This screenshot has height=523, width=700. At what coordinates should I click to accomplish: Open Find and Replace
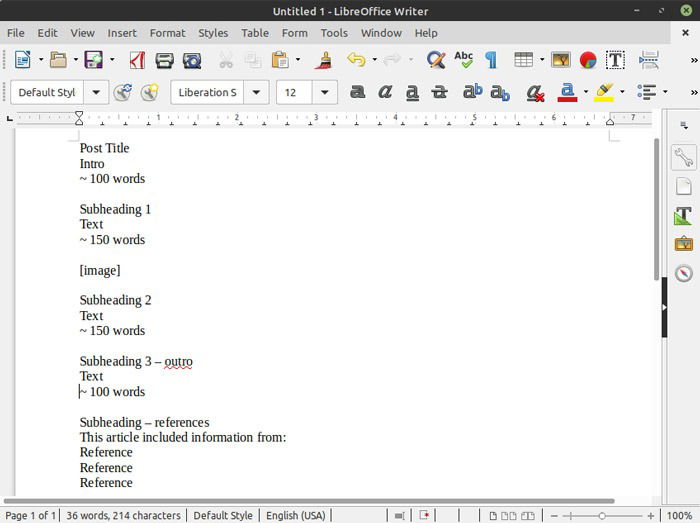point(436,60)
